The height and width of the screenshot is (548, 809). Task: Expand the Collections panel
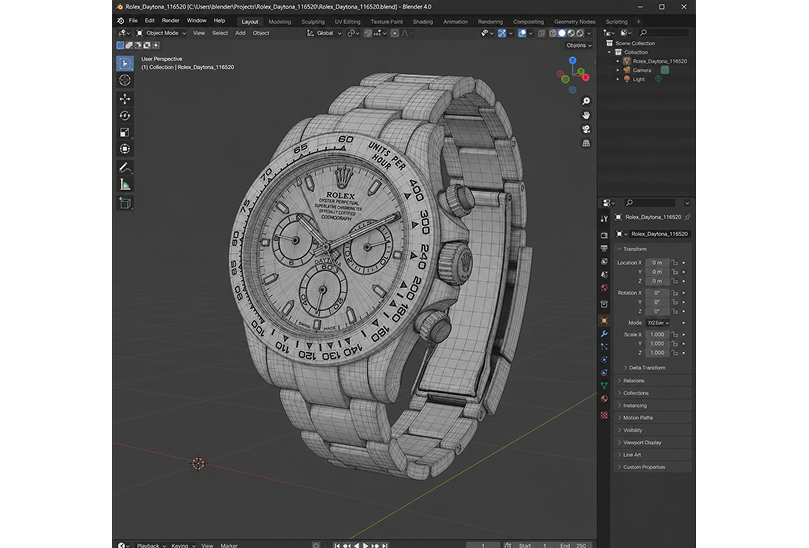click(x=653, y=393)
